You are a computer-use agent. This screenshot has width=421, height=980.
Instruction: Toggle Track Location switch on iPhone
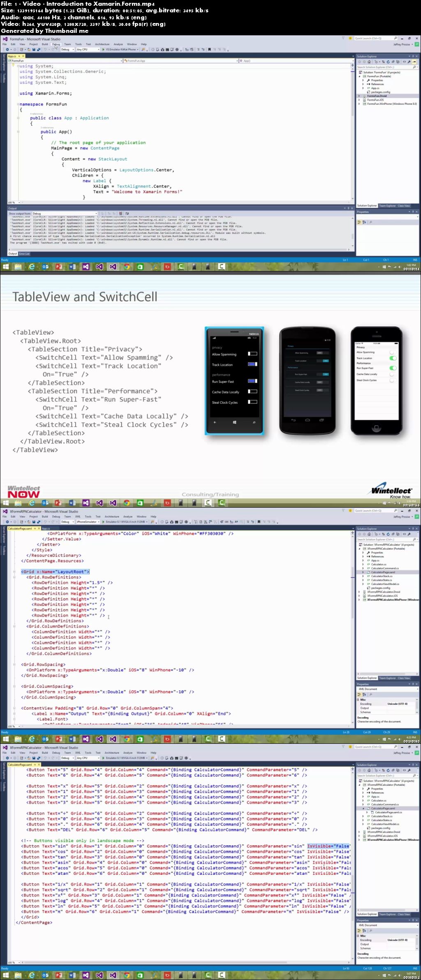click(393, 358)
